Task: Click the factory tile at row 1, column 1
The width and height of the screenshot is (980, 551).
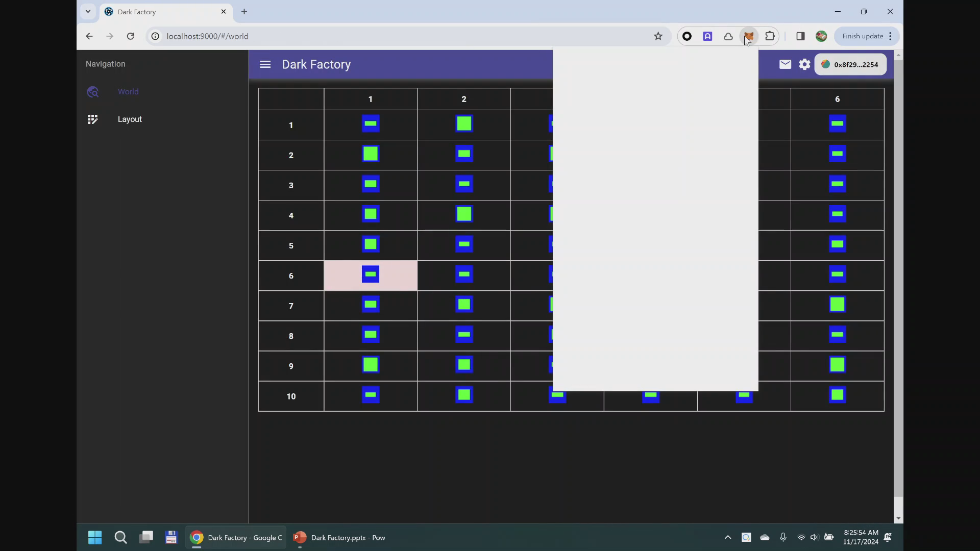Action: click(x=371, y=124)
